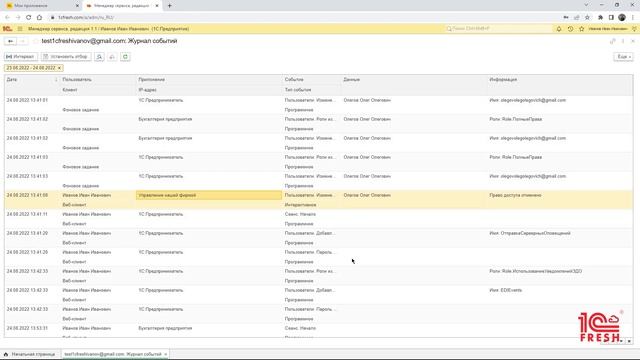Share this page icon in address bar
Viewport: 640px width, 360px height.
577,18
